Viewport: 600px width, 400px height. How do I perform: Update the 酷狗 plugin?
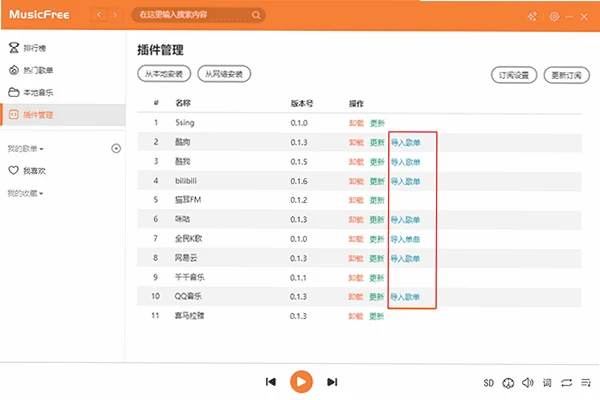(x=377, y=142)
